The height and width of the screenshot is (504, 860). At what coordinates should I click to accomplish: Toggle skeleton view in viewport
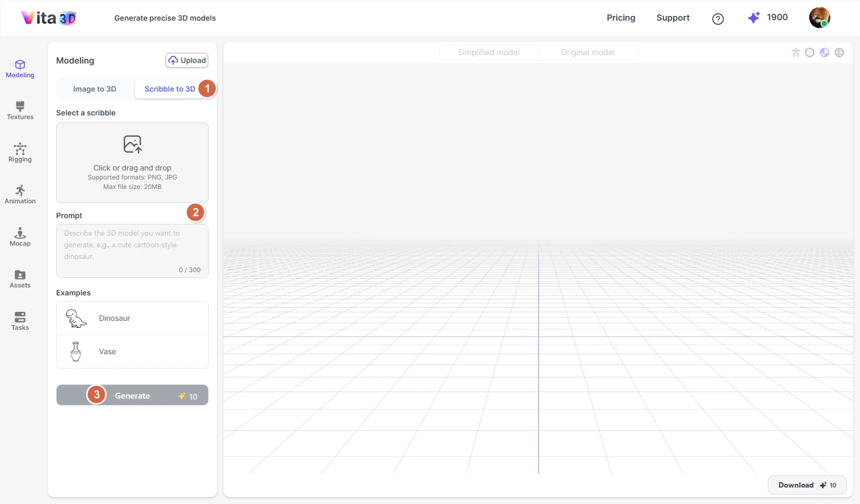pyautogui.click(x=795, y=52)
